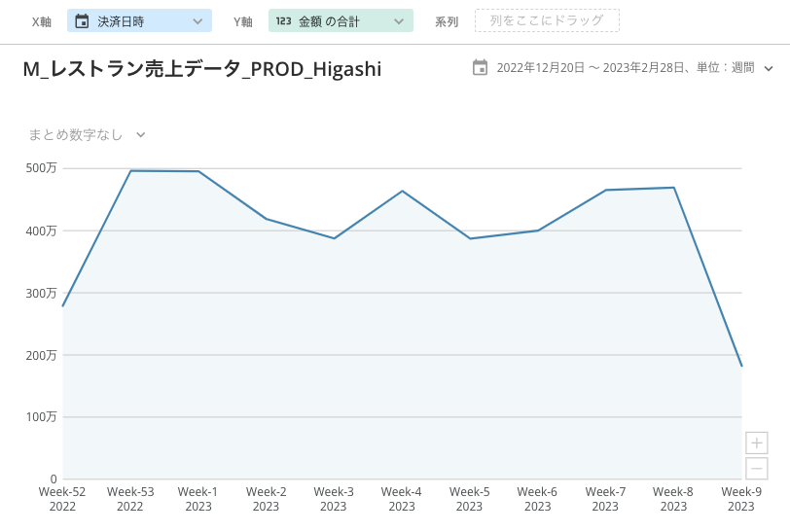Click the Week-4 2023 axis label
The height and width of the screenshot is (532, 790).
[402, 499]
